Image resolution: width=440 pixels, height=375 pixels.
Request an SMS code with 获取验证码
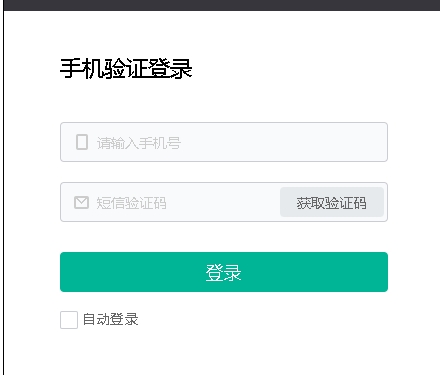click(332, 202)
